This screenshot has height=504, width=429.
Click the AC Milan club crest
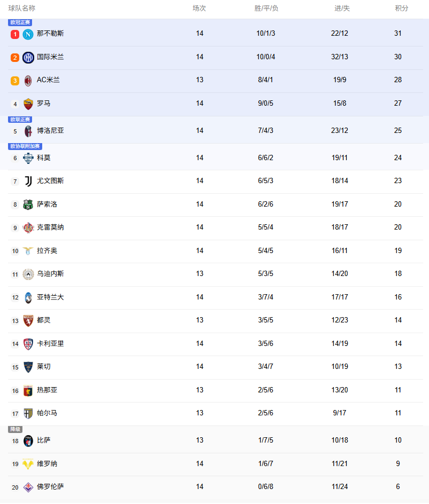click(x=28, y=81)
